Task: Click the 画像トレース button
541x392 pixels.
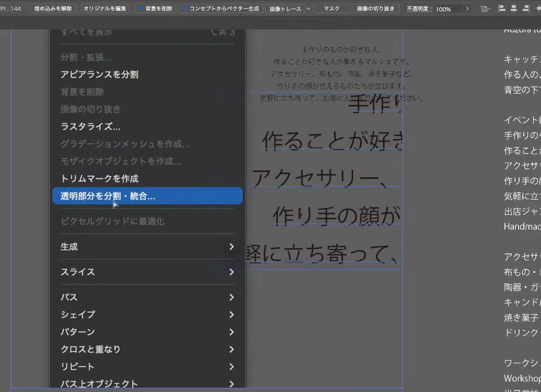Action: (285, 9)
